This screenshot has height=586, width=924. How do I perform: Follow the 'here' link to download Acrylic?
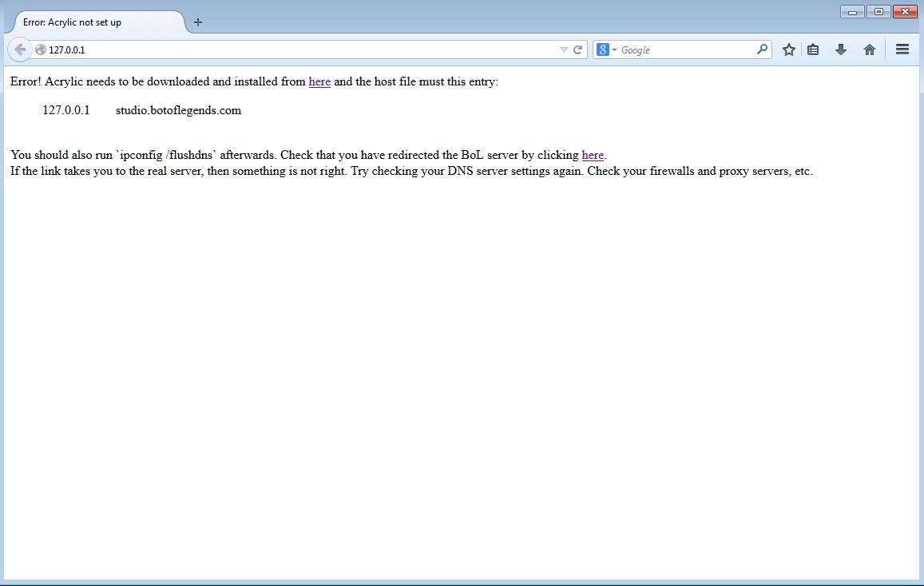[x=319, y=82]
